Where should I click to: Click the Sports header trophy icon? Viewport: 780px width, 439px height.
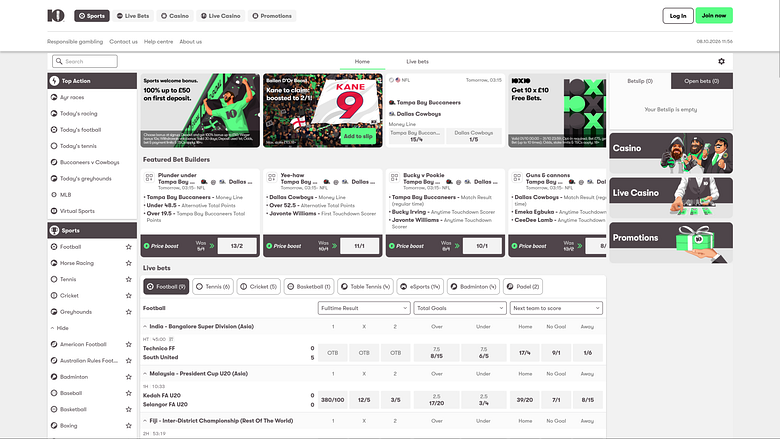point(54,230)
